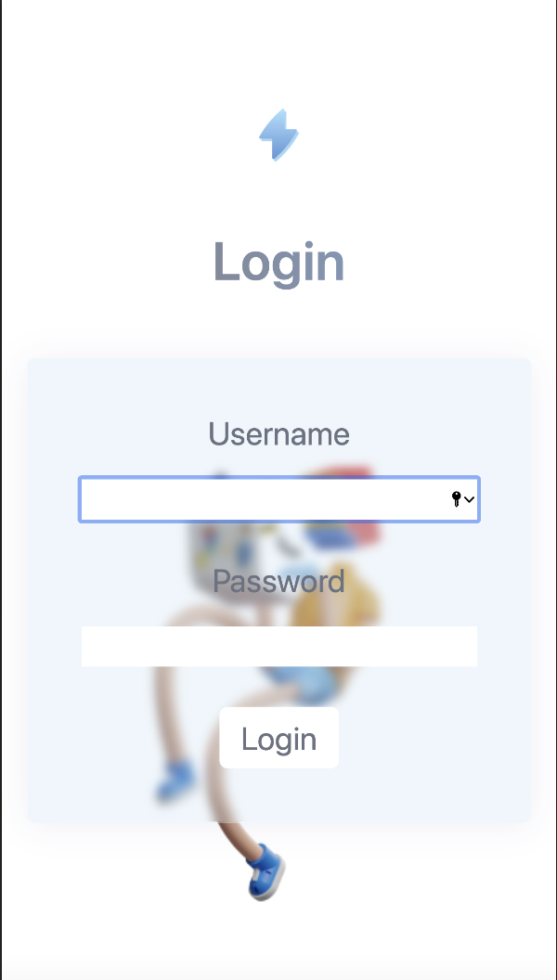Focus the Username input field
The height and width of the screenshot is (980, 557).
pos(278,499)
